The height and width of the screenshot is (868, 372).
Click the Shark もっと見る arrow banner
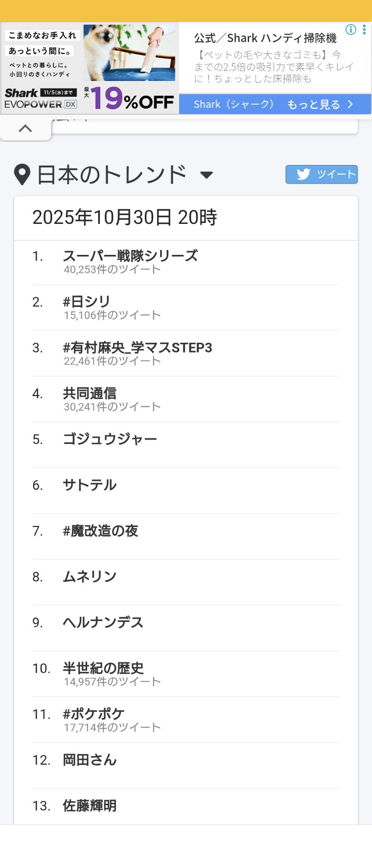(x=275, y=105)
